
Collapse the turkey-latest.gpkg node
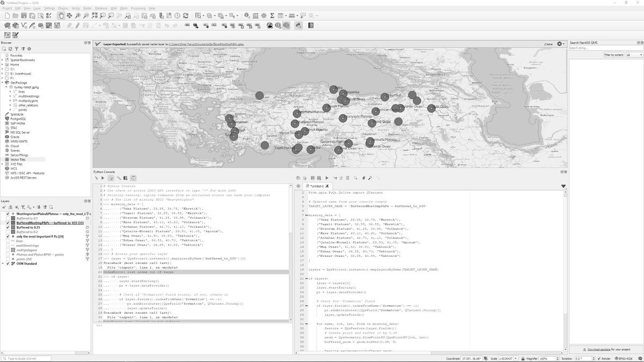(5, 87)
